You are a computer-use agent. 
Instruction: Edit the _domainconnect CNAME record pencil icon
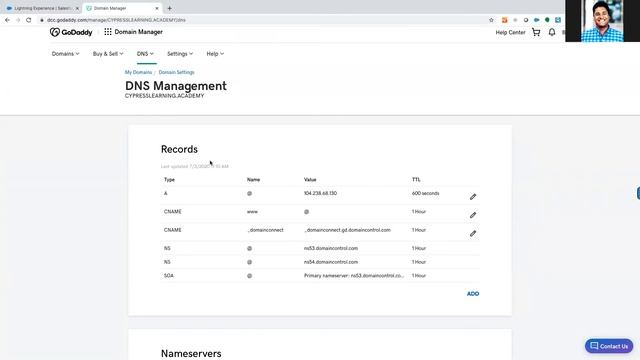click(x=473, y=233)
